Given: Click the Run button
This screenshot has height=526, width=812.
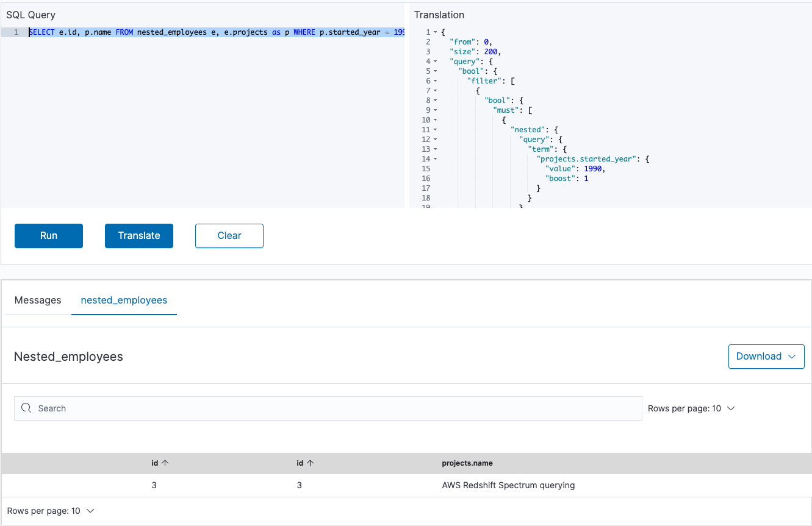Looking at the screenshot, I should 48,236.
